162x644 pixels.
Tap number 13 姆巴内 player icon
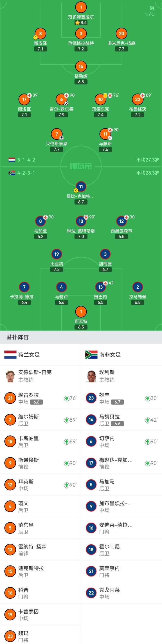click(100, 287)
